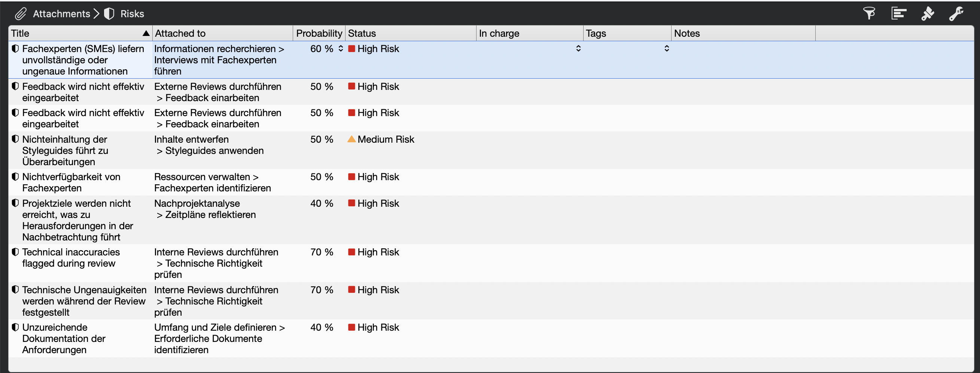Viewport: 980px width, 373px height.
Task: Click red High Risk swatch in first row
Action: [351, 49]
